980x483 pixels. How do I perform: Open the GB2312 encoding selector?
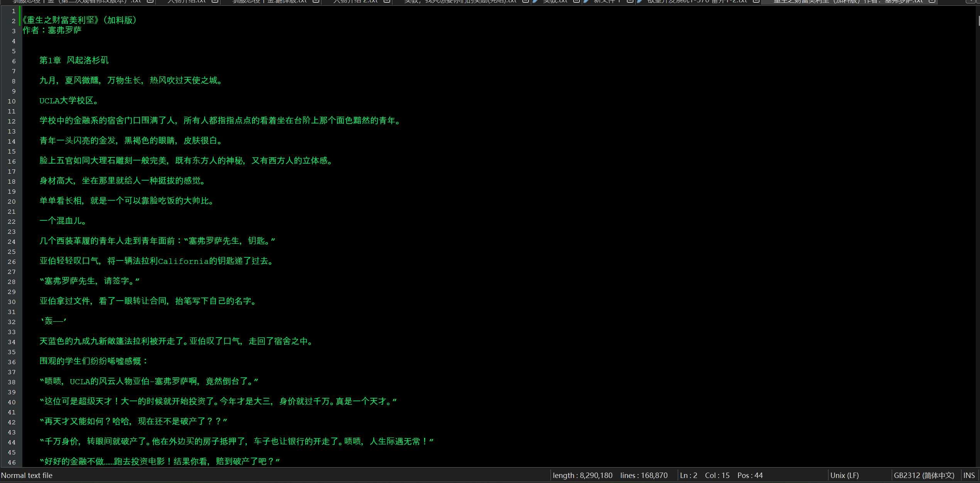click(x=924, y=475)
